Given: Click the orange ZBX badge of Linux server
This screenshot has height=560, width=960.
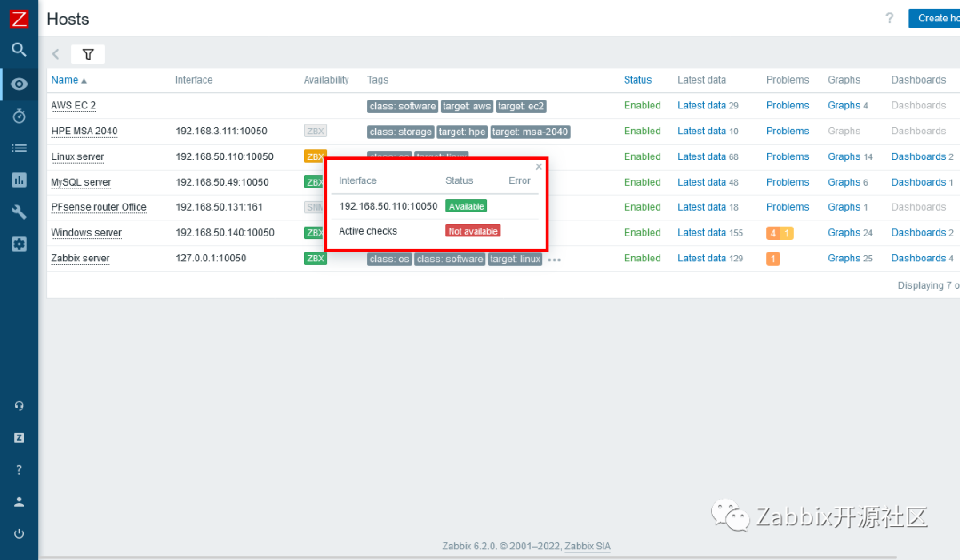Looking at the screenshot, I should [314, 156].
